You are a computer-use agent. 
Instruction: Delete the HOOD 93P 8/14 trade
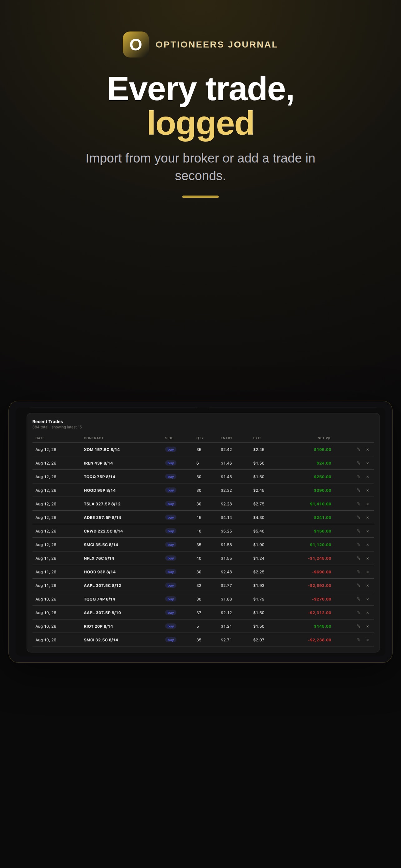[368, 572]
